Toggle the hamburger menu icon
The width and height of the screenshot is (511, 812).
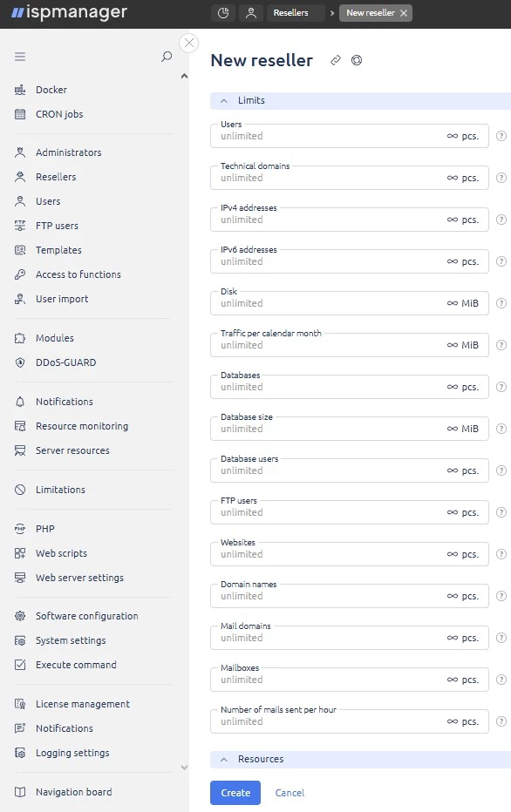[x=20, y=57]
